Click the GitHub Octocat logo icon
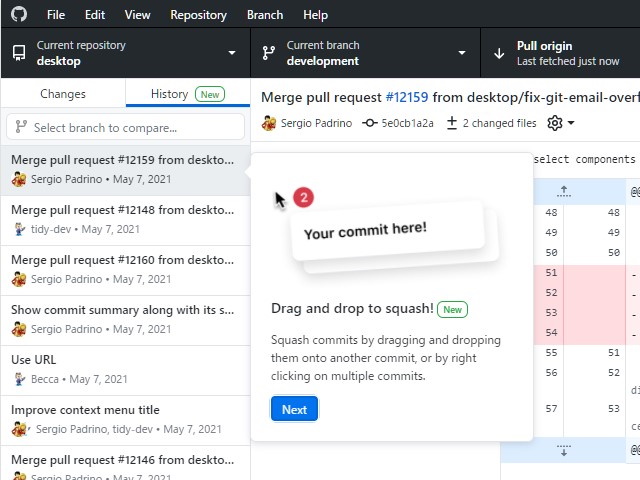 pos(19,14)
